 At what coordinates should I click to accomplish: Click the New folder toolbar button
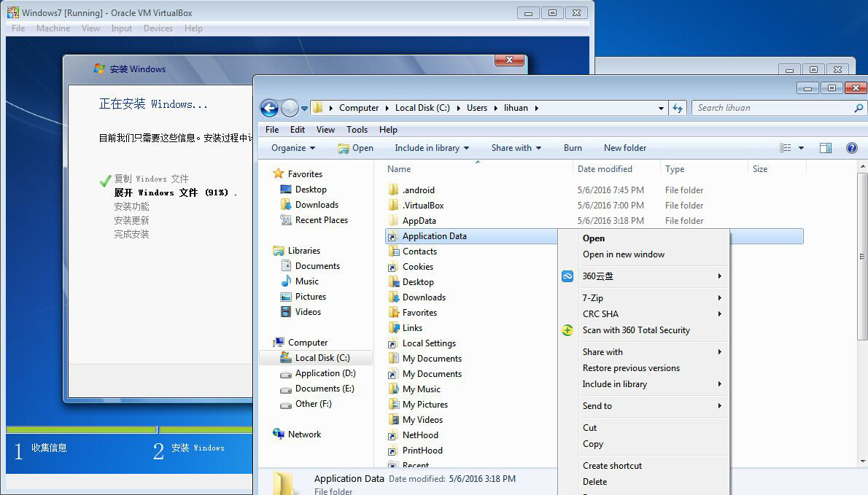[x=625, y=148]
